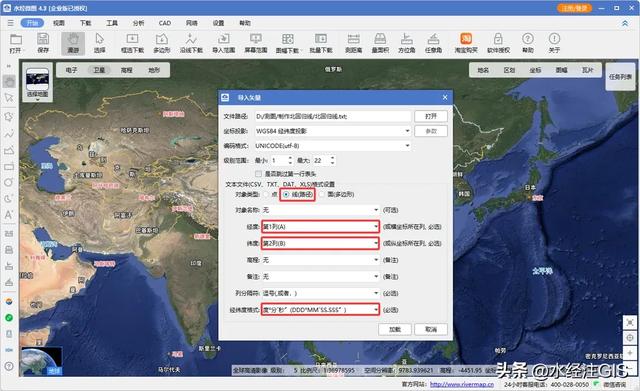Viewport: 640px width, 391px height.
Task: Open the 关于 about icon
Action: tap(554, 43)
